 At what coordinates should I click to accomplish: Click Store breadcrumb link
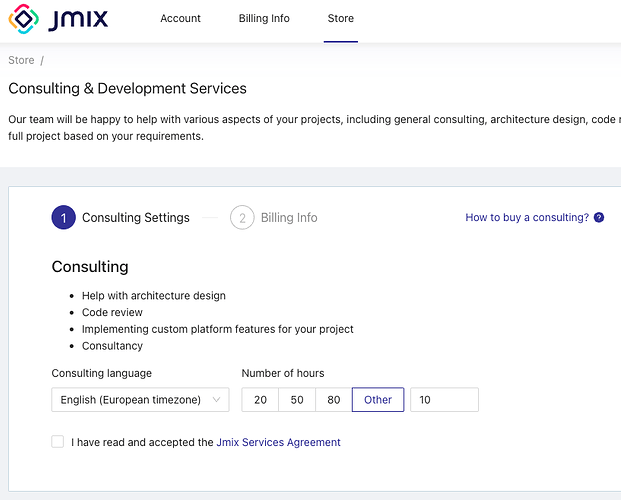click(x=21, y=60)
